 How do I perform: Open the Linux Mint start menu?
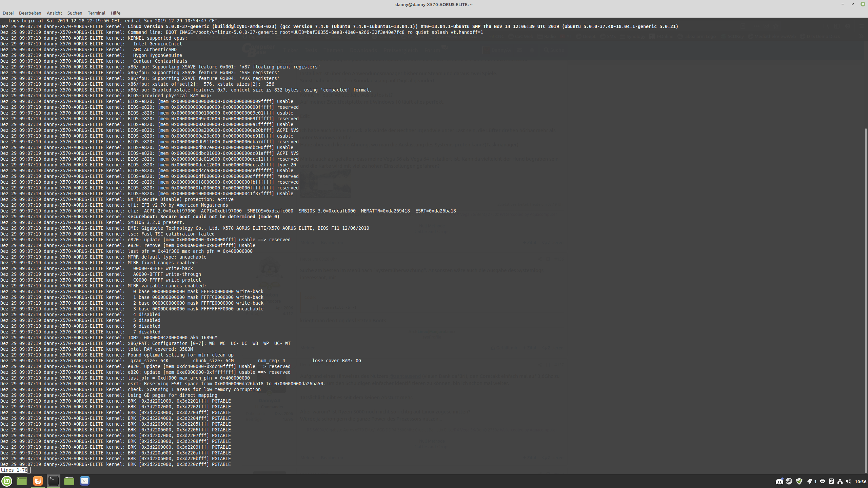click(7, 481)
